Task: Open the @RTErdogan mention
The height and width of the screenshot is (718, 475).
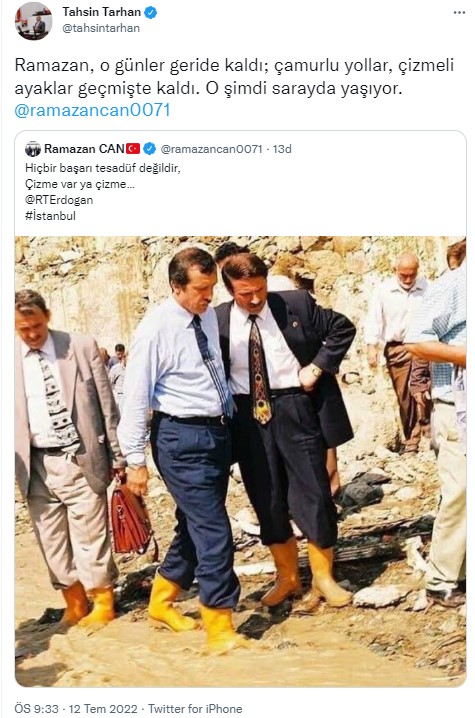Action: tap(59, 200)
